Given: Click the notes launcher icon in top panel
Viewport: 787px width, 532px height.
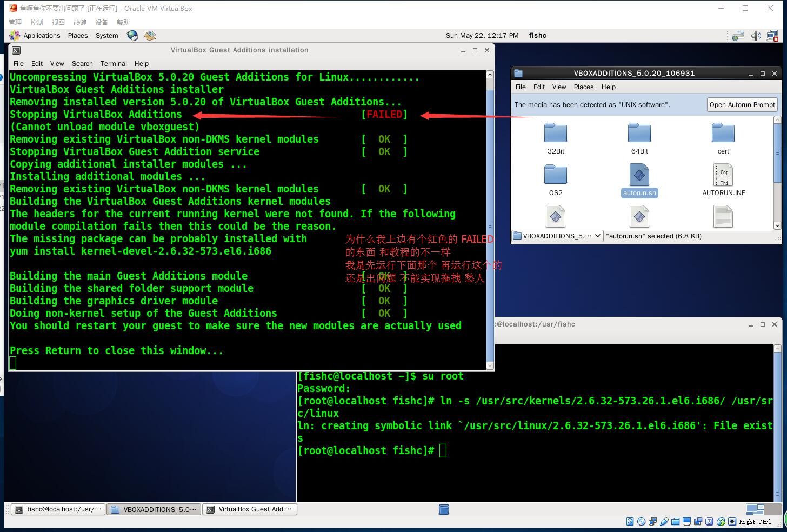Looking at the screenshot, I should [150, 36].
